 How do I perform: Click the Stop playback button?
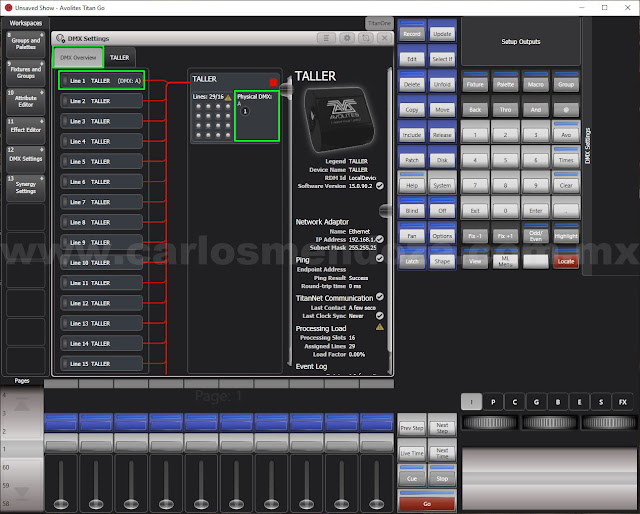[x=442, y=476]
